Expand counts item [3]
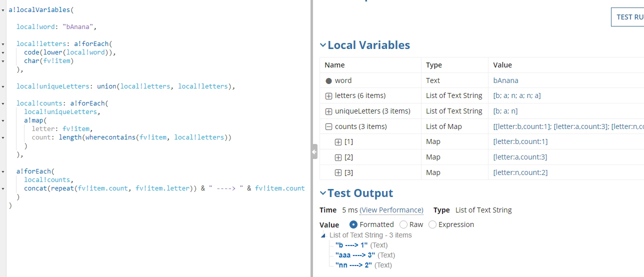This screenshot has width=644, height=277. coord(338,173)
